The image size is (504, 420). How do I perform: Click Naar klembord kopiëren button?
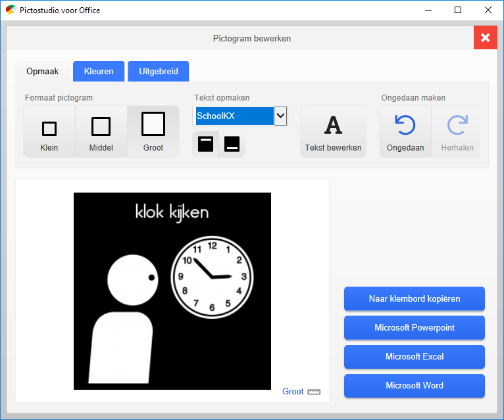[x=415, y=298]
